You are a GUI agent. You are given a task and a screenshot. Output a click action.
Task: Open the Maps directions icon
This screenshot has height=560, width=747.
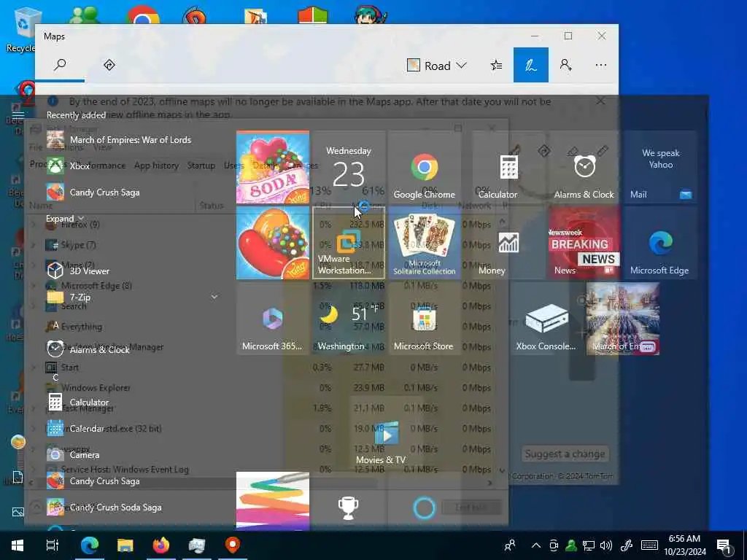pyautogui.click(x=109, y=65)
